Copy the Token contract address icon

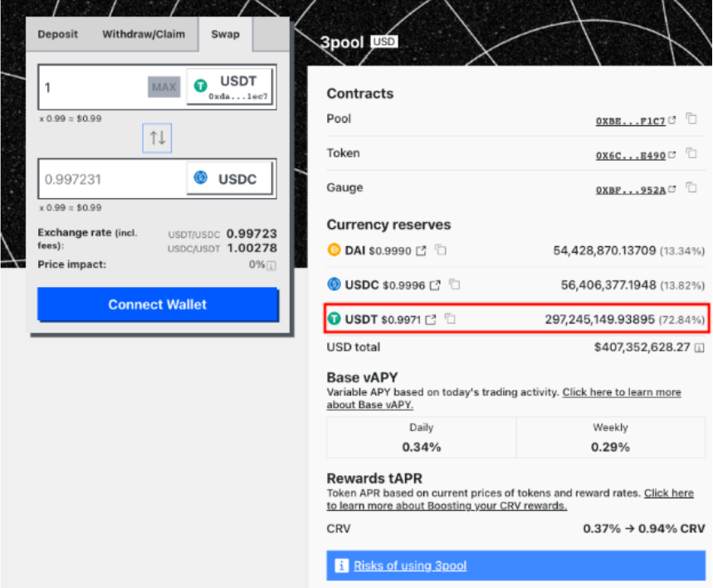[x=691, y=153]
